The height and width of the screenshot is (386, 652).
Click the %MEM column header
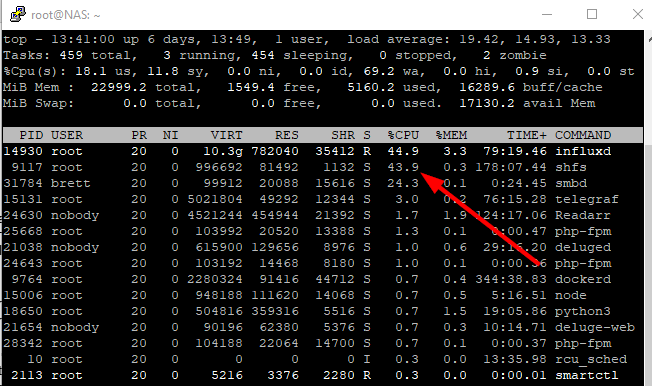coord(451,135)
